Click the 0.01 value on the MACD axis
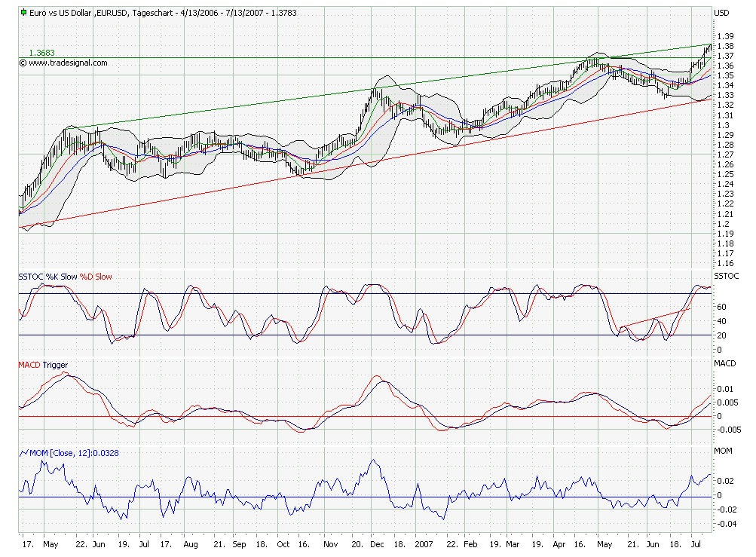Viewport: 756px width, 557px height. point(724,389)
